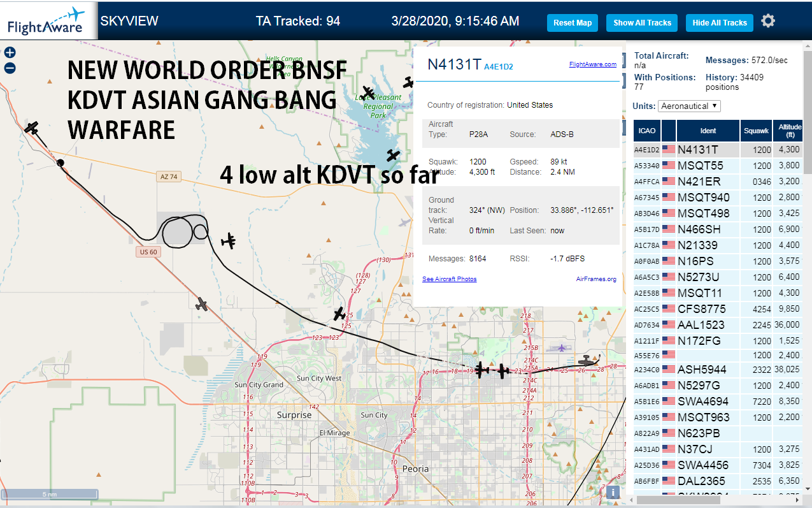
Task: Select the N16PS aircraft row
Action: tap(718, 261)
